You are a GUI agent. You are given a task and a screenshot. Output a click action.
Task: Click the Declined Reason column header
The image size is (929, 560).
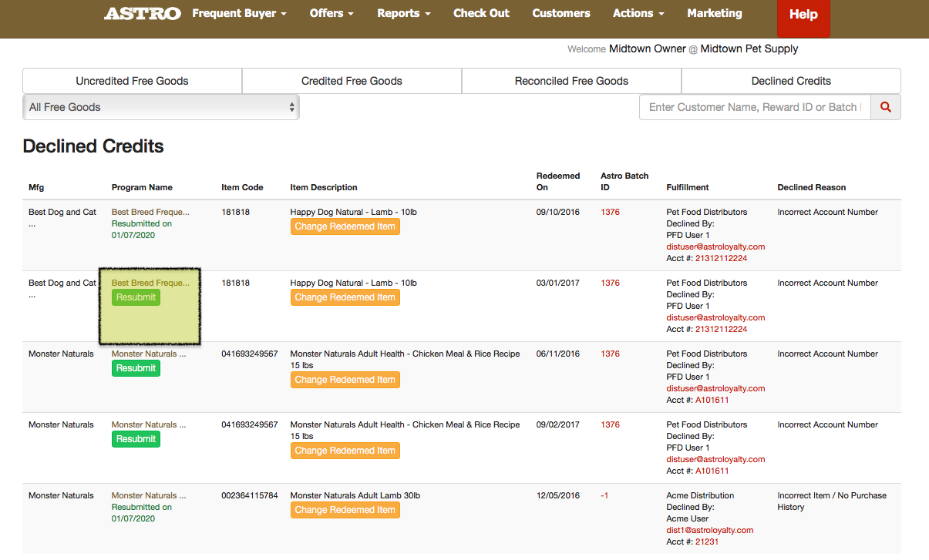click(812, 187)
